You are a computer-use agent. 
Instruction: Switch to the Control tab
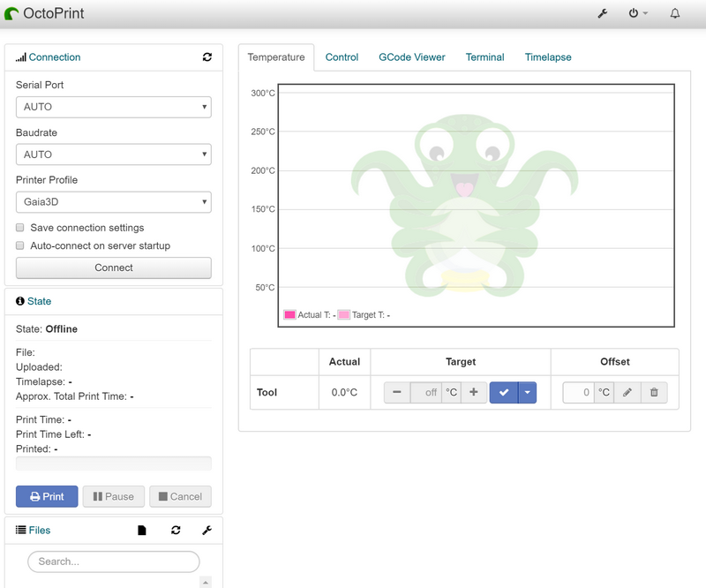point(342,57)
